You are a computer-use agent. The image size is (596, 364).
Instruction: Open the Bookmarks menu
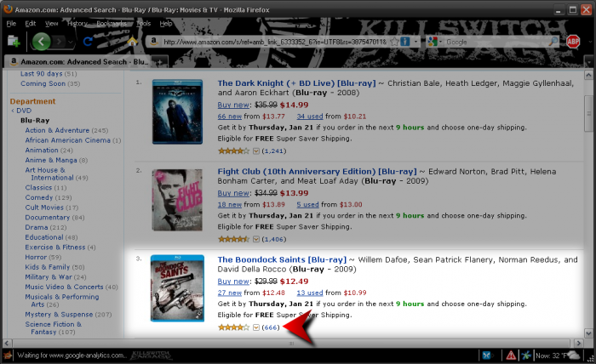click(x=111, y=24)
